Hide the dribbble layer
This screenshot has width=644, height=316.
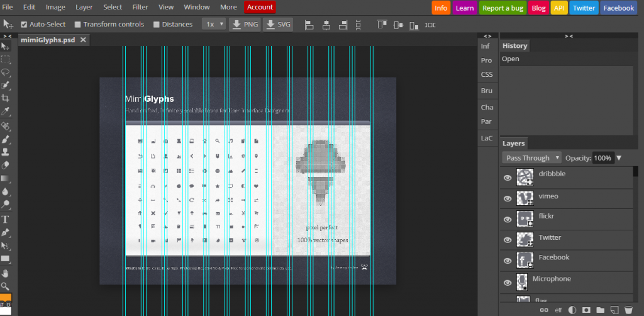[508, 178]
